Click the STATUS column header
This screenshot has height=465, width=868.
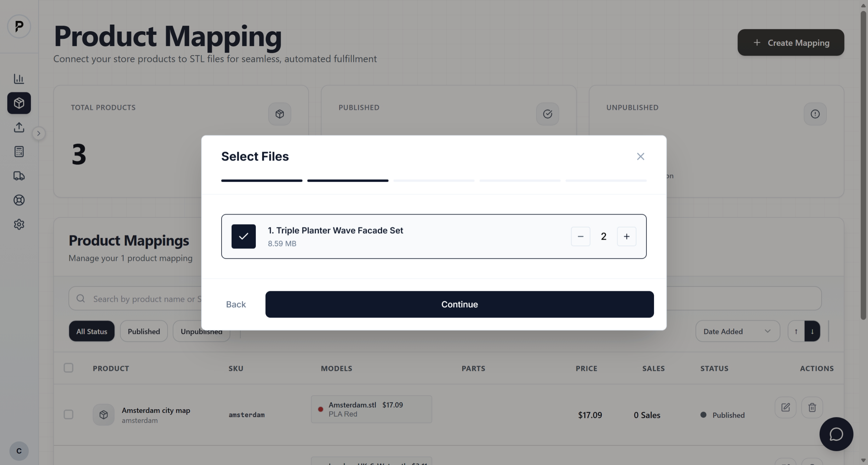coord(714,368)
